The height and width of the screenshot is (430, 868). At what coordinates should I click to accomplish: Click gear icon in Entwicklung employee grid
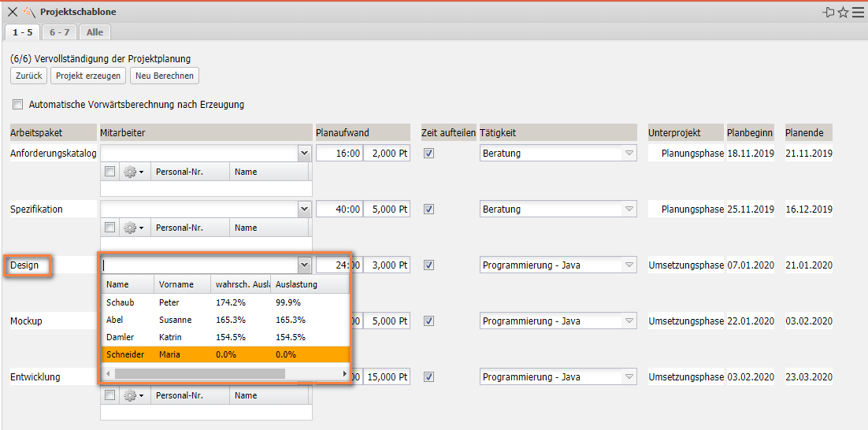point(131,395)
